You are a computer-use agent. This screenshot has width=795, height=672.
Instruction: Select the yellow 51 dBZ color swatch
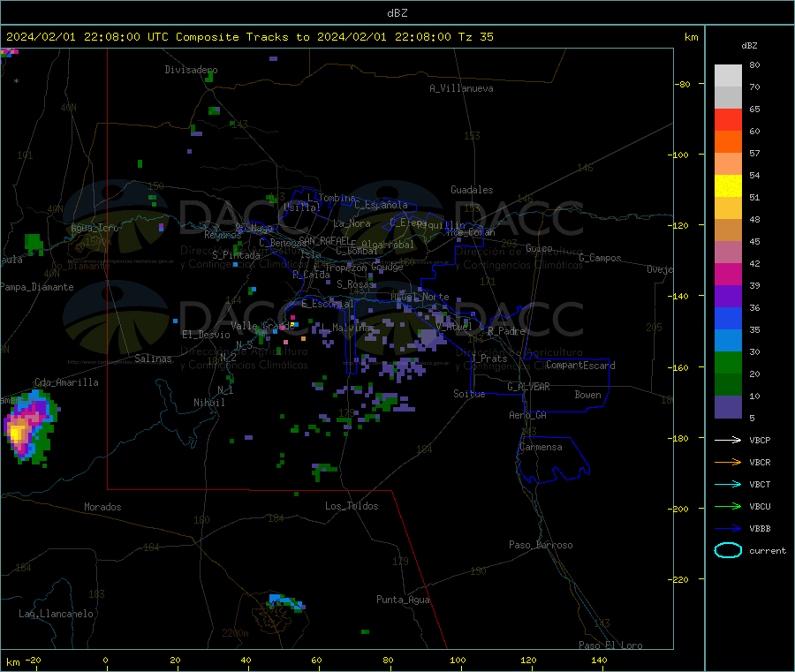(x=728, y=186)
